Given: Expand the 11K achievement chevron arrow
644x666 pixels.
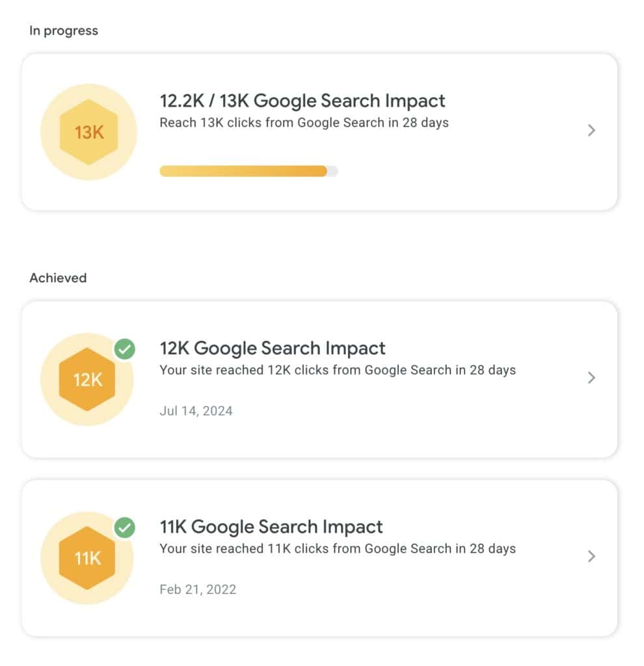Looking at the screenshot, I should pyautogui.click(x=591, y=556).
